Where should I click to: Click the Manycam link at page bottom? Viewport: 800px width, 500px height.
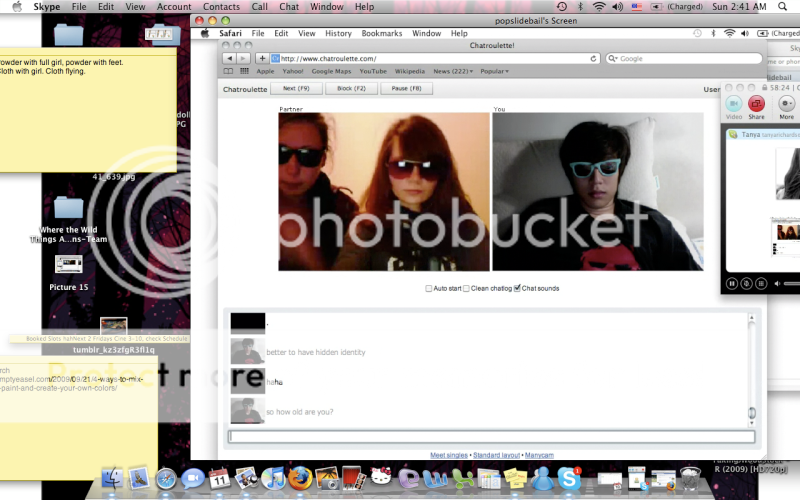click(540, 455)
